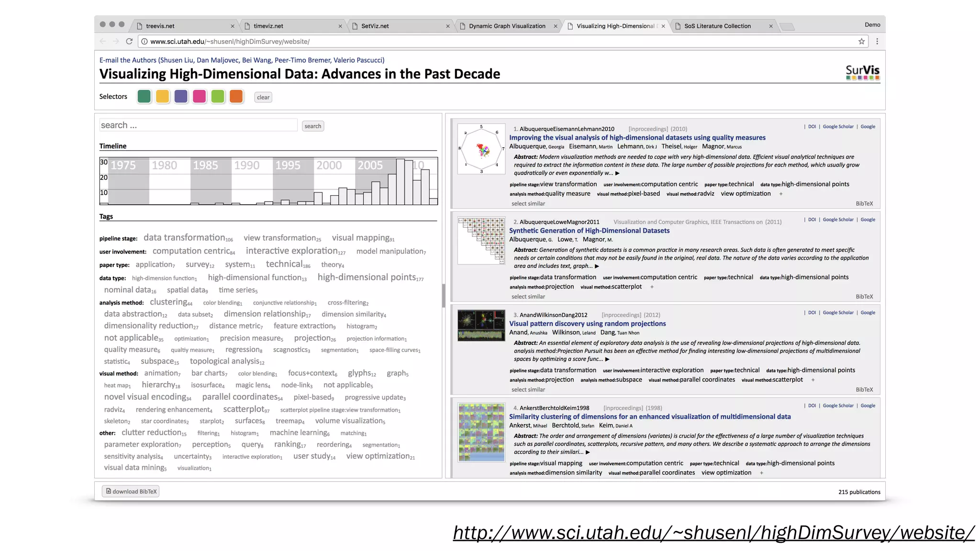Reload the page with browser refresh icon

pos(129,42)
